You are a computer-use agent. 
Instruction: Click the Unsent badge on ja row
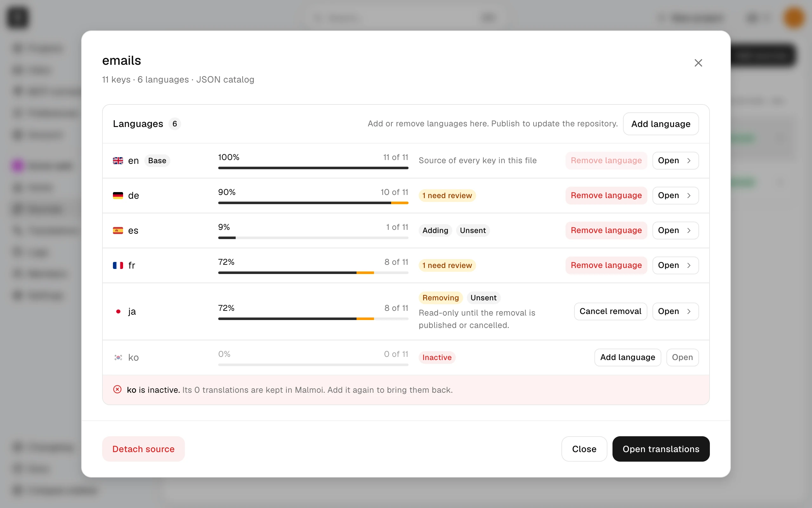(483, 298)
